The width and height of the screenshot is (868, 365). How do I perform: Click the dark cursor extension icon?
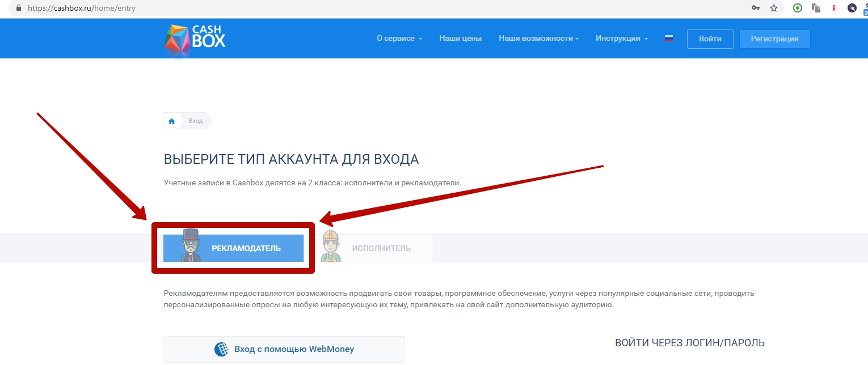click(x=852, y=8)
